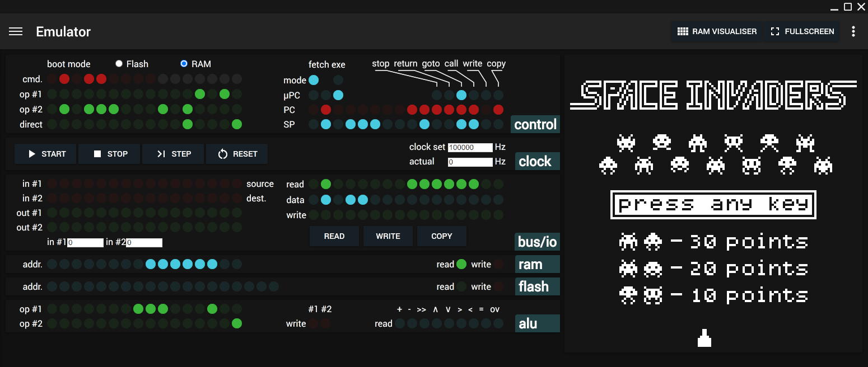The width and height of the screenshot is (868, 367).
Task: Click the flash section label
Action: 538,286
